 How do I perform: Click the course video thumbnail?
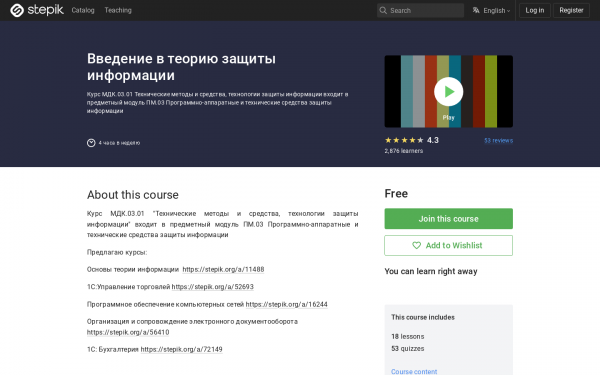448,91
